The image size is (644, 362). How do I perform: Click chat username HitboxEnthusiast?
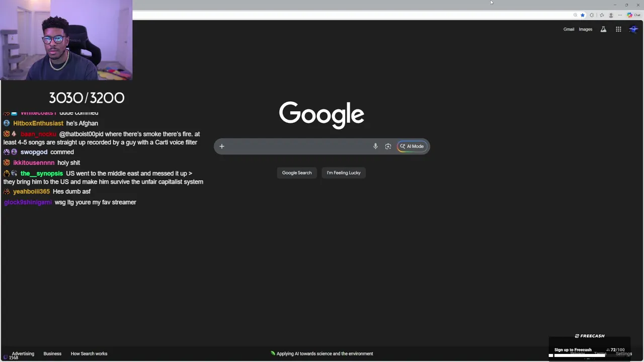click(38, 123)
